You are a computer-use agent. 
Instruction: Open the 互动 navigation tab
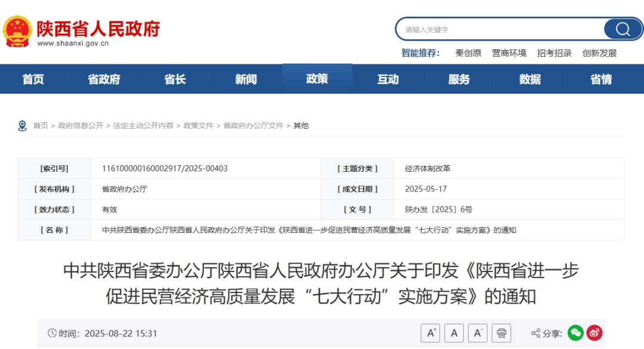pyautogui.click(x=388, y=79)
